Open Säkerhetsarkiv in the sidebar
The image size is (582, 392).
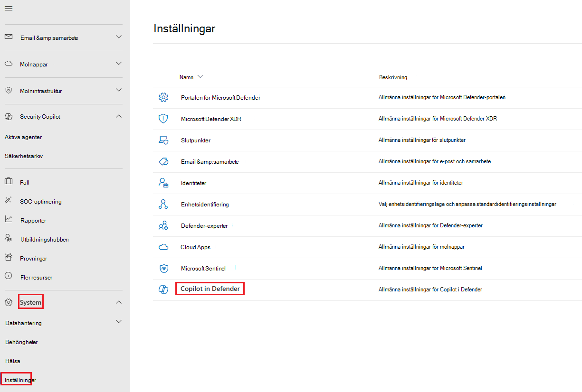point(24,156)
